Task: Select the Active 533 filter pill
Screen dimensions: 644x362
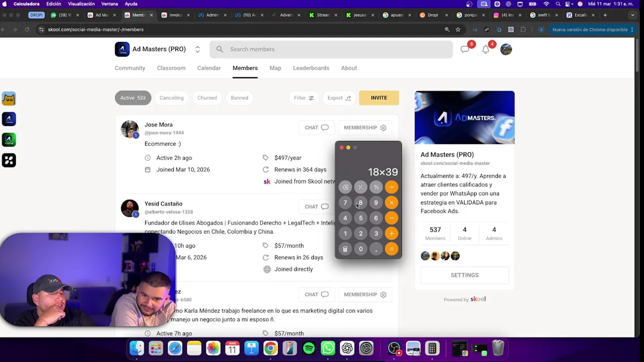Action: coord(133,98)
